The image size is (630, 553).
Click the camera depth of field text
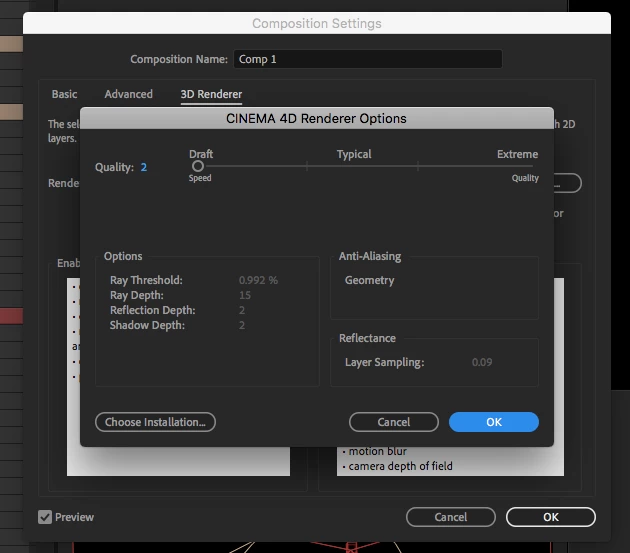click(x=400, y=466)
